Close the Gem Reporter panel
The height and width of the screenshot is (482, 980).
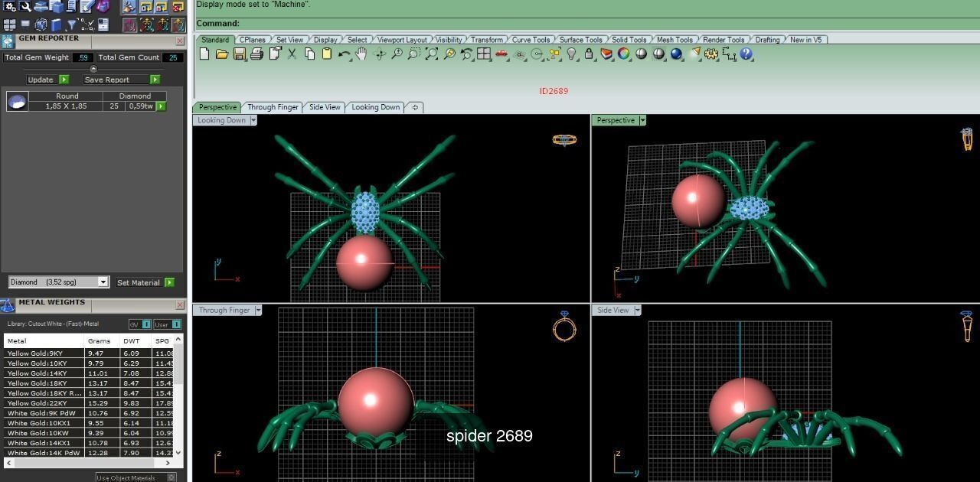[180, 41]
